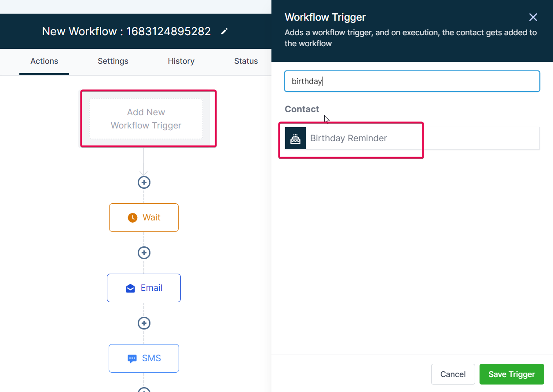The height and width of the screenshot is (392, 553).
Task: Click the Cancel button
Action: [453, 374]
